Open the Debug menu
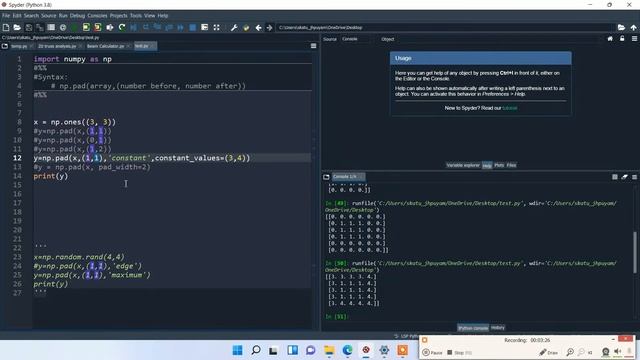The height and width of the screenshot is (360, 640). (x=77, y=16)
